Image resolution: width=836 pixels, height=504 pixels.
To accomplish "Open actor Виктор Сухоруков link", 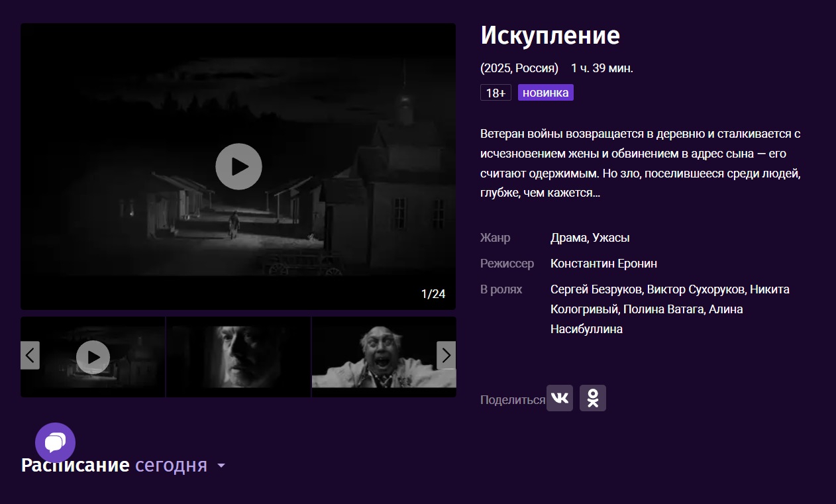I will point(696,289).
